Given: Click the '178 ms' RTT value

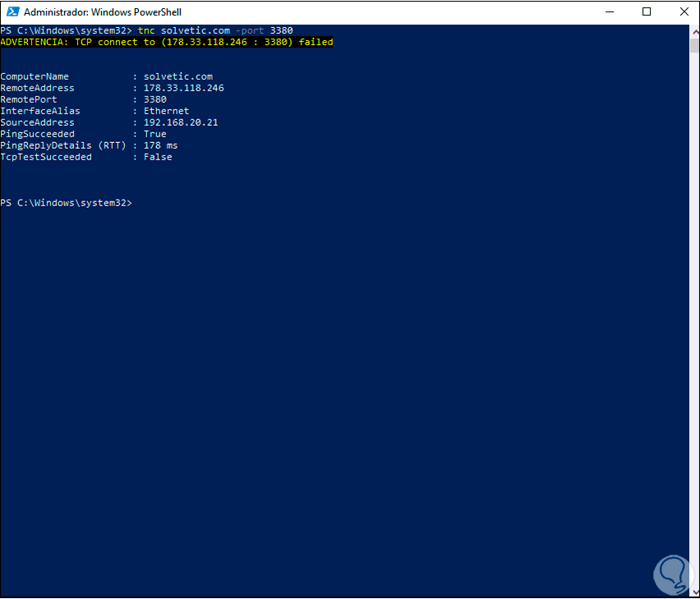Looking at the screenshot, I should (161, 145).
